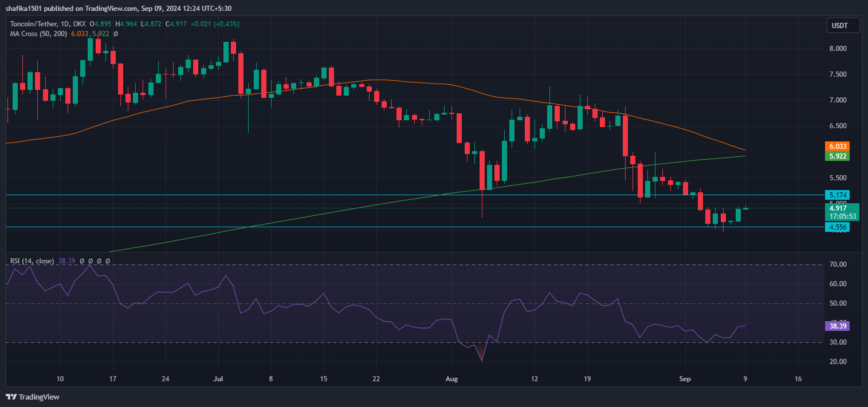Click the third Ø icon in the RSI legend
868x407 pixels.
99,261
